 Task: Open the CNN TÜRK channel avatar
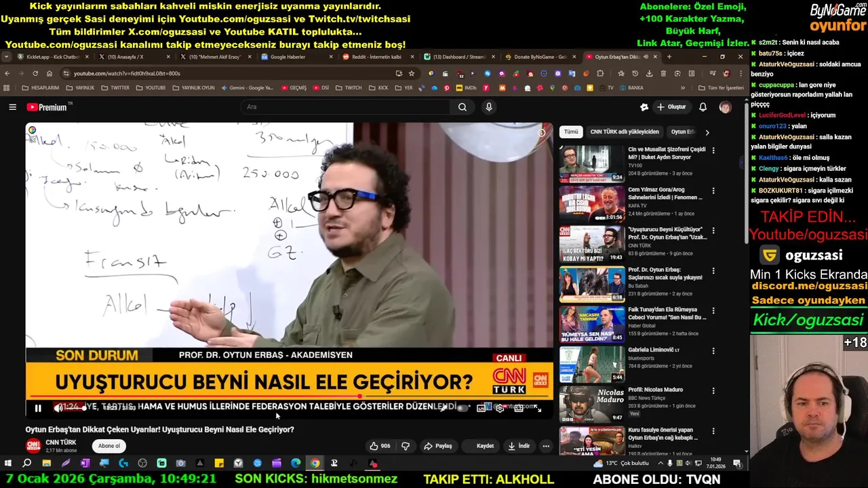coord(33,446)
